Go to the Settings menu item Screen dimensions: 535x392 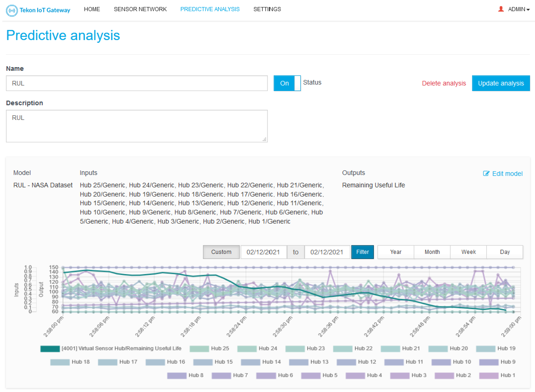click(267, 9)
